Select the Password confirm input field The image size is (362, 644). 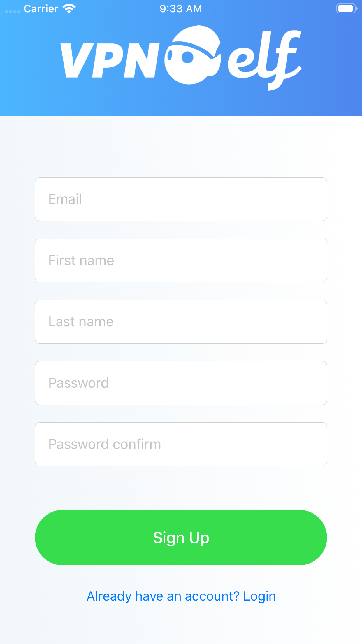(181, 444)
